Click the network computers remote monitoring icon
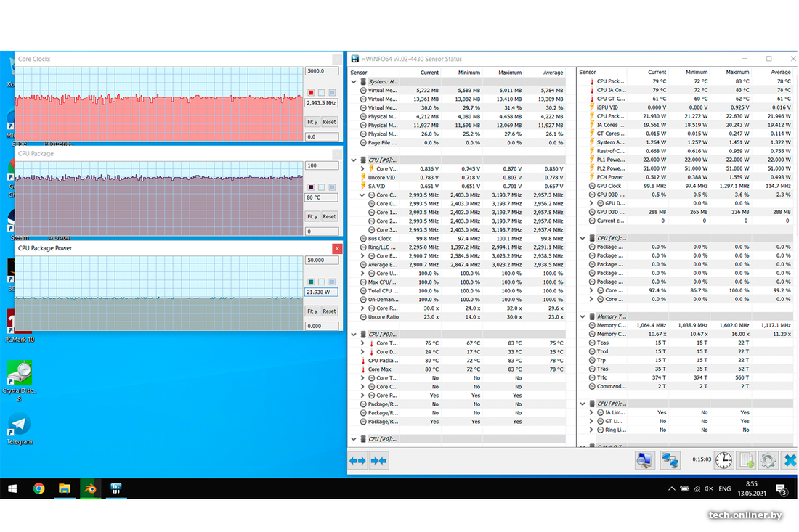This screenshot has width=799, height=532. tap(670, 460)
